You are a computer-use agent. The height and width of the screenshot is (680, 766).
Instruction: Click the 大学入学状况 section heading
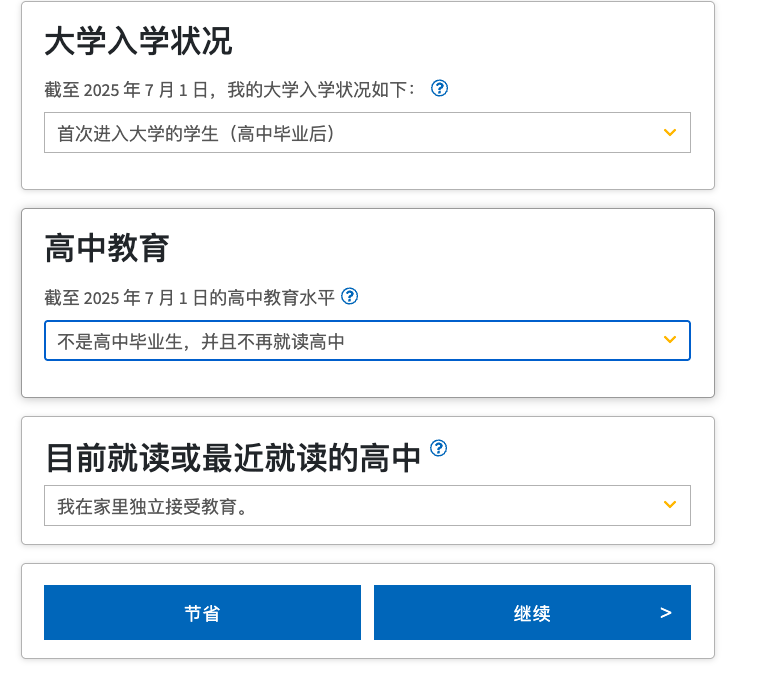tap(138, 42)
